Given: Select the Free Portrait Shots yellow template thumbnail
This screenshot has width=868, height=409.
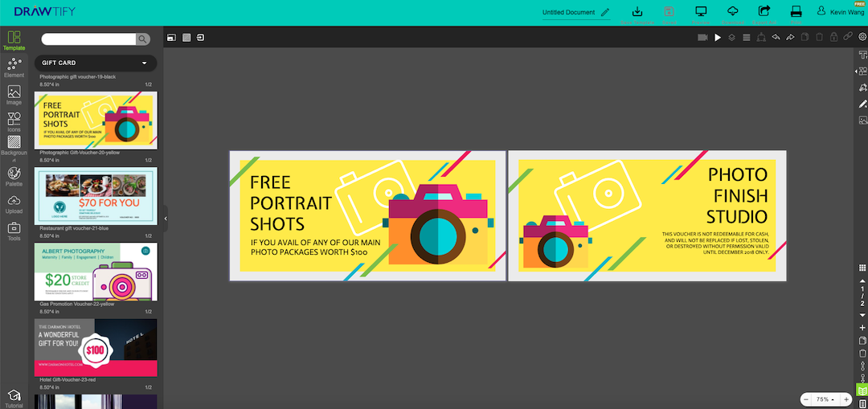Looking at the screenshot, I should point(96,120).
